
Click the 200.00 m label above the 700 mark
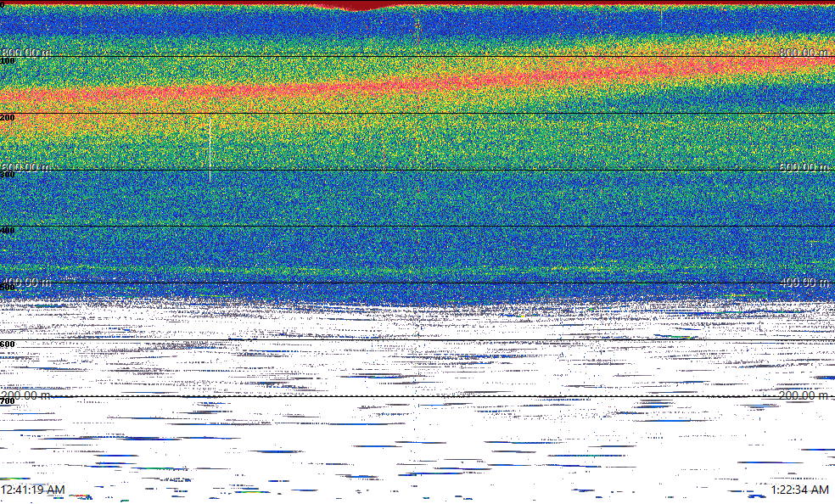26,395
